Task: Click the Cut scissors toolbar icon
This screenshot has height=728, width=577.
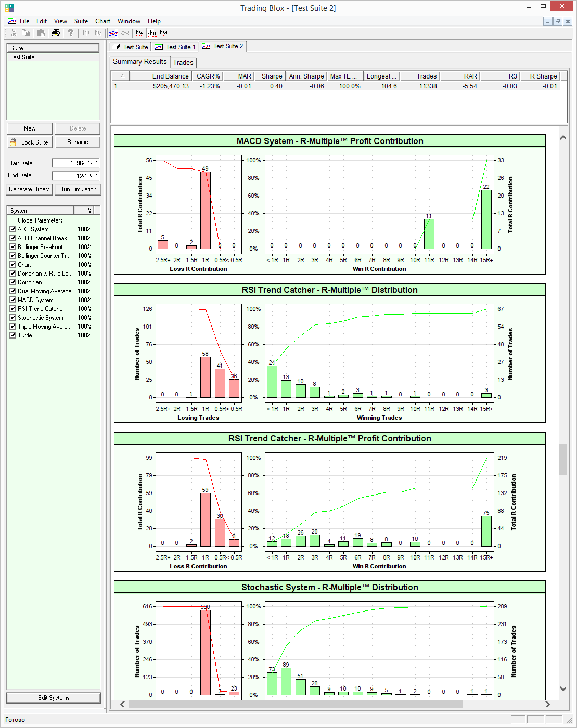Action: pyautogui.click(x=14, y=33)
